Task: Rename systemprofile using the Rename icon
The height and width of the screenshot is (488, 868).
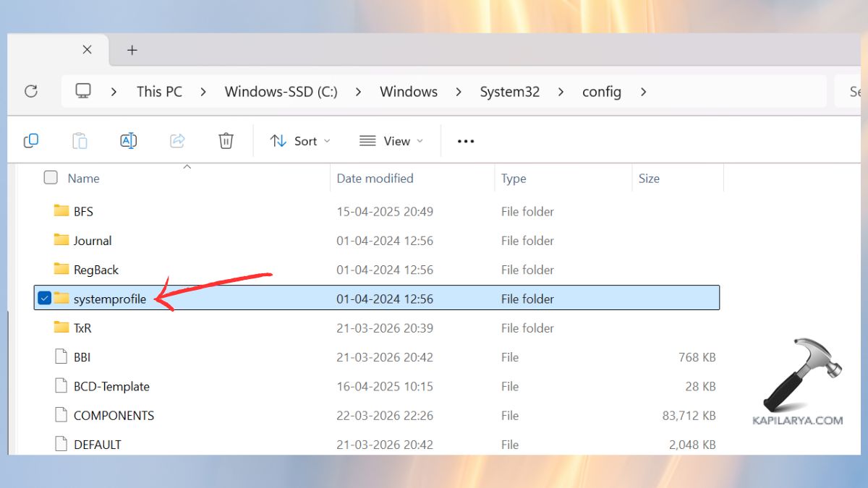Action: (x=129, y=140)
